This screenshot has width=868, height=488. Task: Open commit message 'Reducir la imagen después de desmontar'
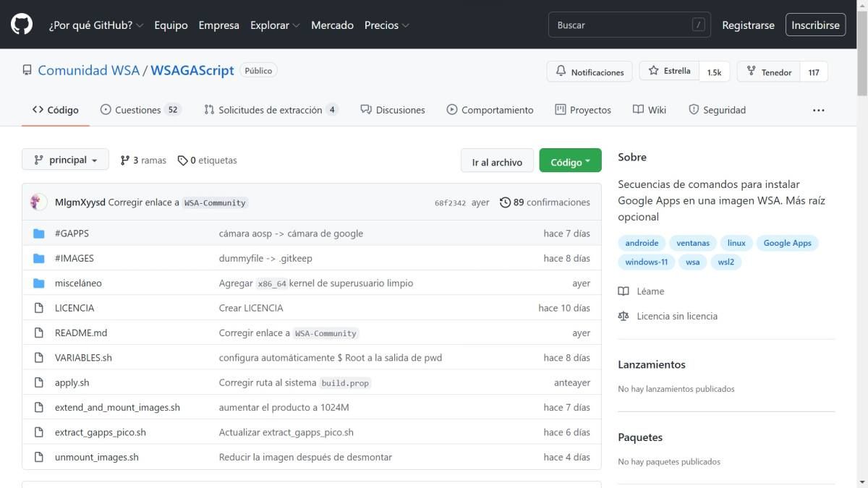[x=305, y=457]
